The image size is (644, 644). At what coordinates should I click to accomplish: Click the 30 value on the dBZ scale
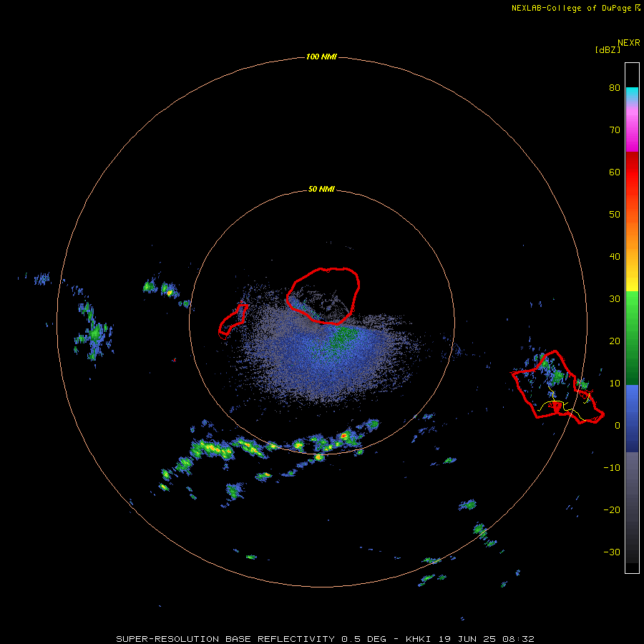point(615,299)
